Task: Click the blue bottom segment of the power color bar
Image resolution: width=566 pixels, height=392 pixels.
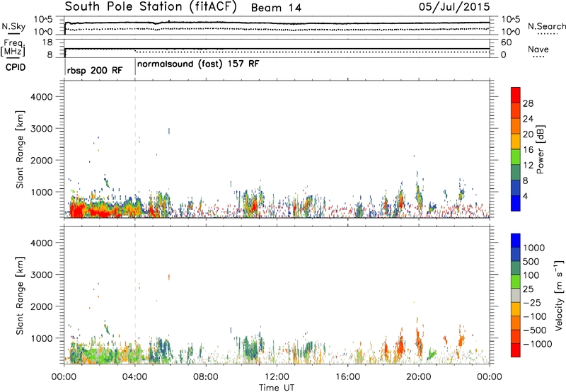Action: (x=516, y=203)
